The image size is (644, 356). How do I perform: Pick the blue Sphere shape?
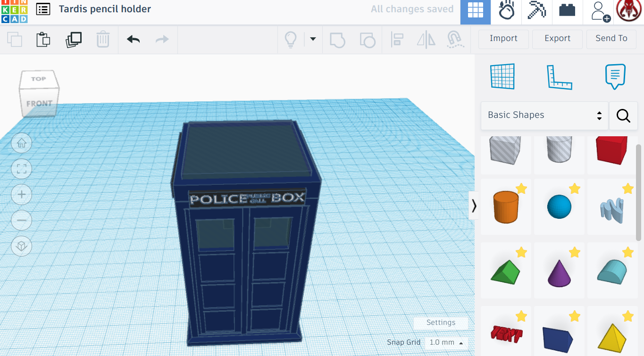(559, 207)
